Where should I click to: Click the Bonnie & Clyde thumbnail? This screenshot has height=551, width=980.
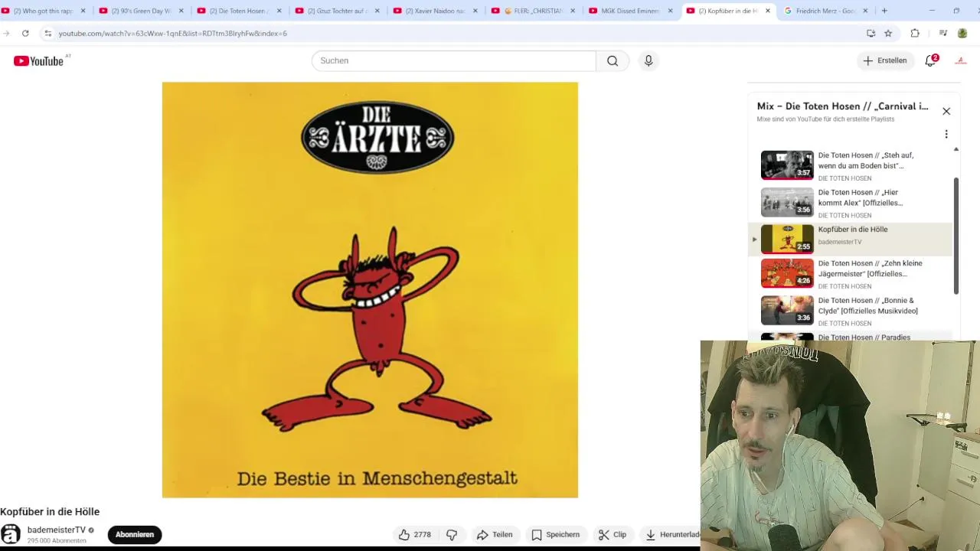click(x=787, y=310)
